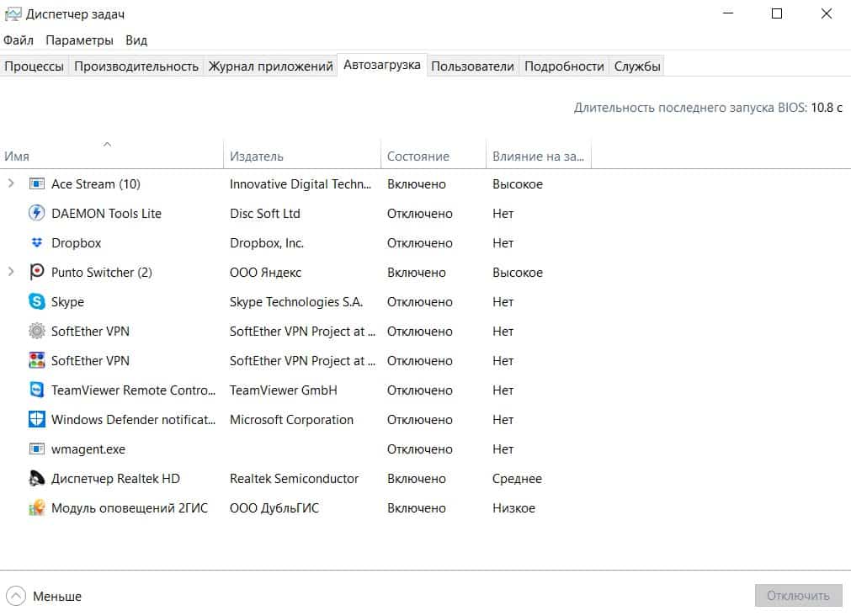
Task: Switch to the Процессы tab
Action: point(34,66)
